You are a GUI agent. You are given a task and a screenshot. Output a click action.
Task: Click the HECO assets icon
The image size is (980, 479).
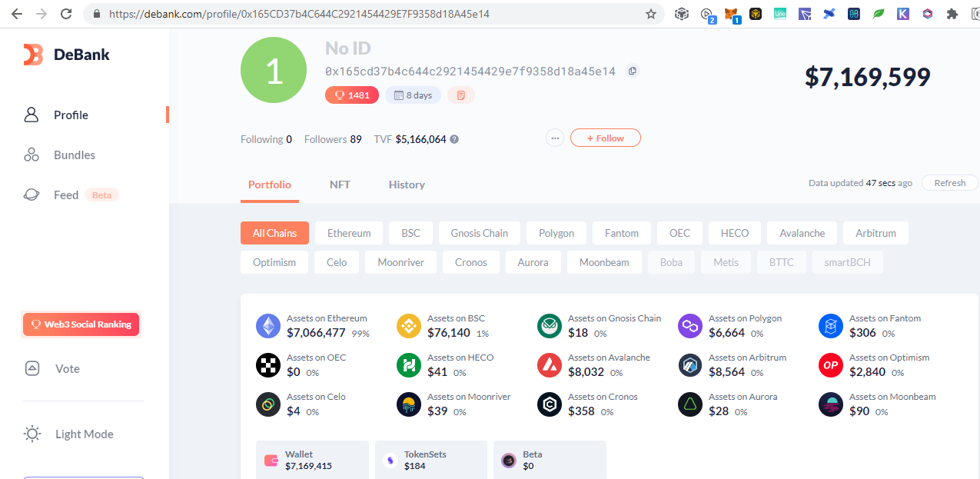(409, 365)
